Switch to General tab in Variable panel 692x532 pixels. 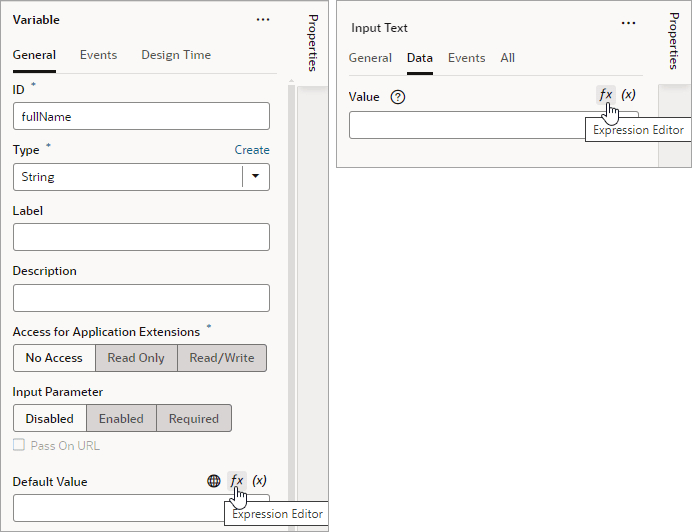[34, 55]
